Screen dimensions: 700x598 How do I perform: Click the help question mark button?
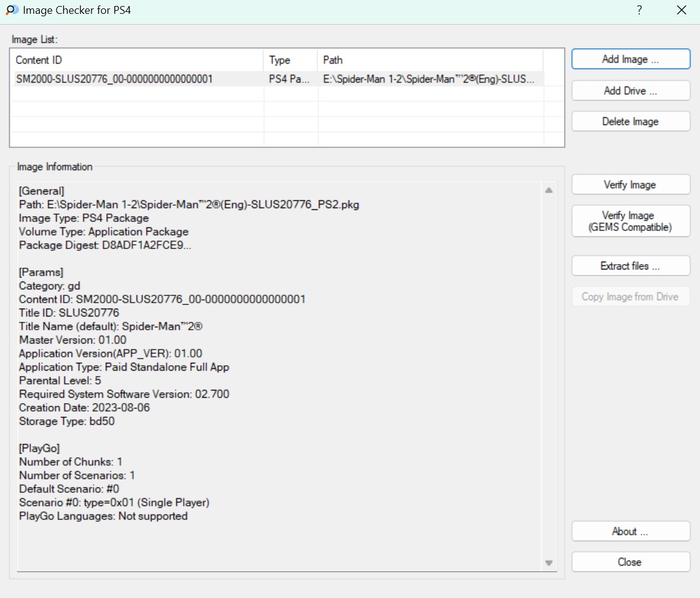point(639,10)
